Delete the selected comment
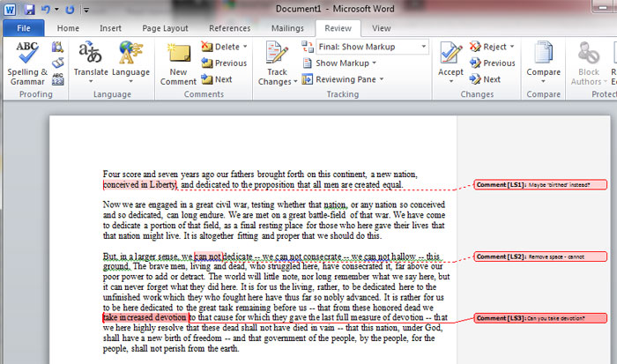This screenshot has height=364, width=617. tap(220, 47)
